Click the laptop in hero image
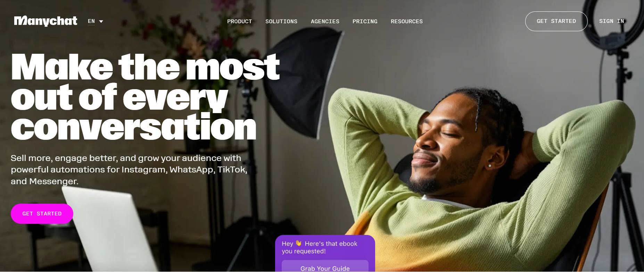This screenshot has height=272, width=644. point(111,229)
